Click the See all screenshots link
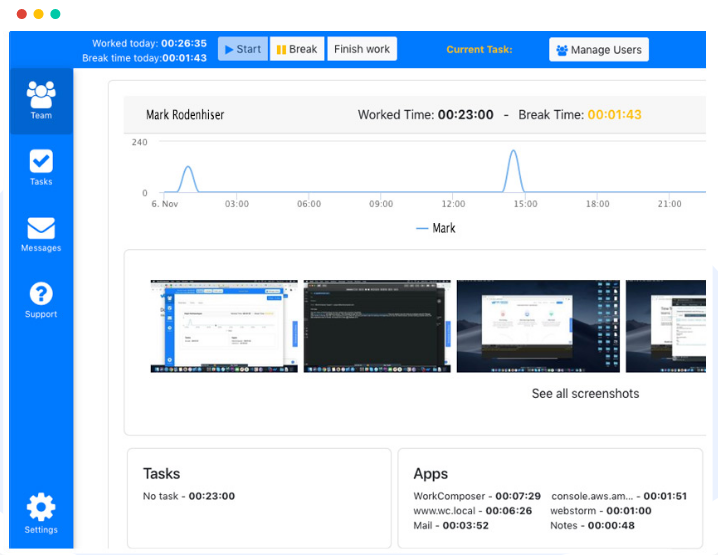Screen dimensions: 718x555 (x=585, y=394)
